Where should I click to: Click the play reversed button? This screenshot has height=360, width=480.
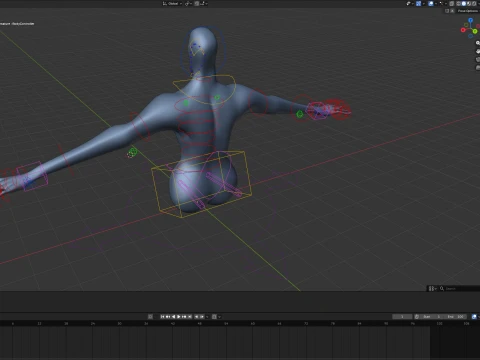point(173,317)
